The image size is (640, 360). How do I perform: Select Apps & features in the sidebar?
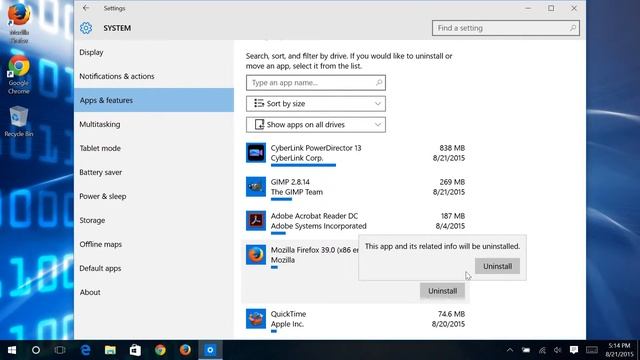pyautogui.click(x=154, y=100)
